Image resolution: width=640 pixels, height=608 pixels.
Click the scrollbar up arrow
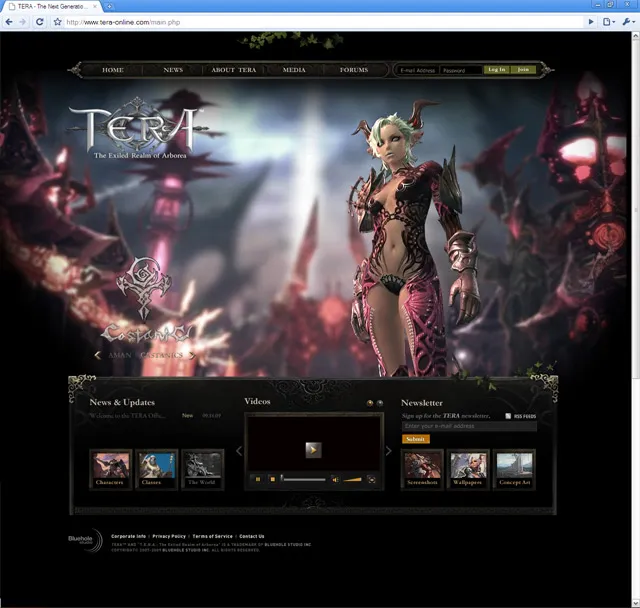point(636,36)
